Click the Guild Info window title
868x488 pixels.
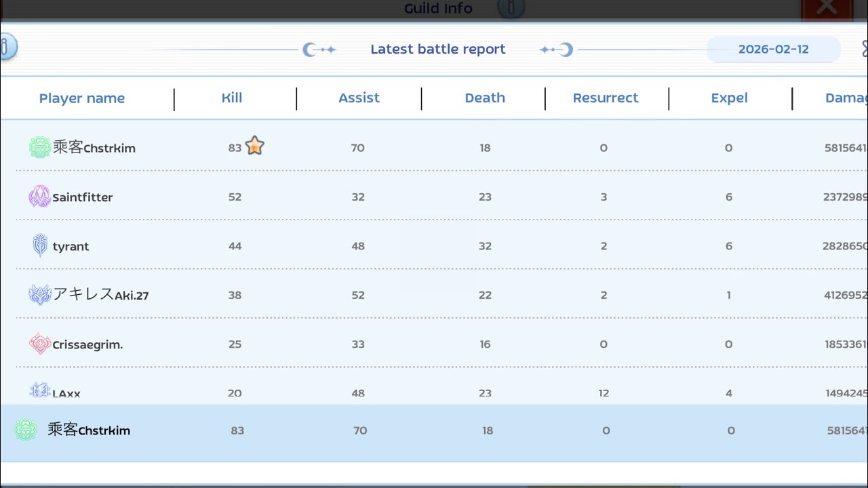[x=438, y=8]
